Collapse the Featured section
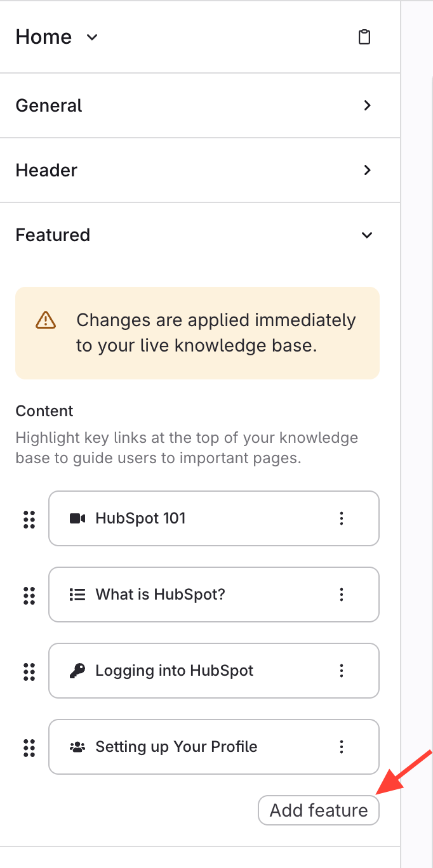Screen dimensions: 433x868 [x=366, y=235]
